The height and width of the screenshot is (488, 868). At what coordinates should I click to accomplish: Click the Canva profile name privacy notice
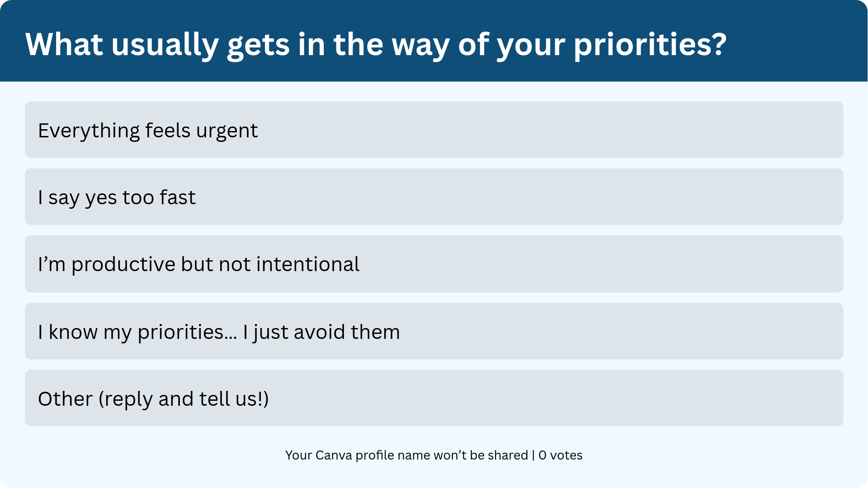(407, 455)
